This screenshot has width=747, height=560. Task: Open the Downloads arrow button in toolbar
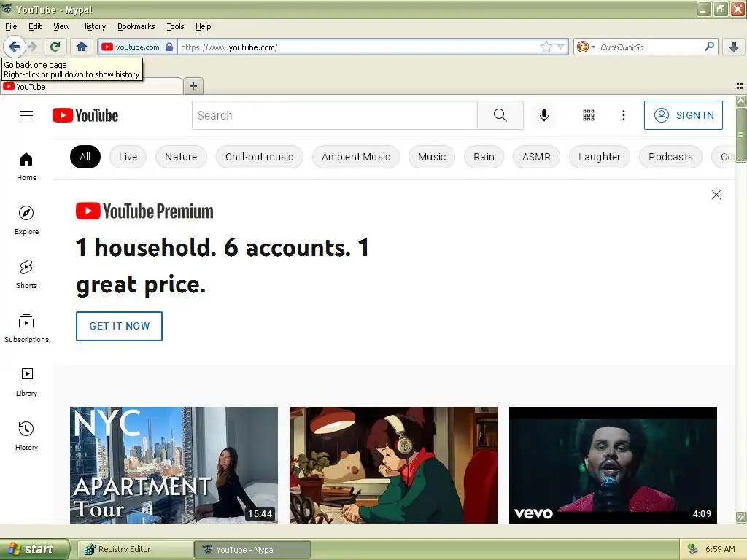point(734,47)
